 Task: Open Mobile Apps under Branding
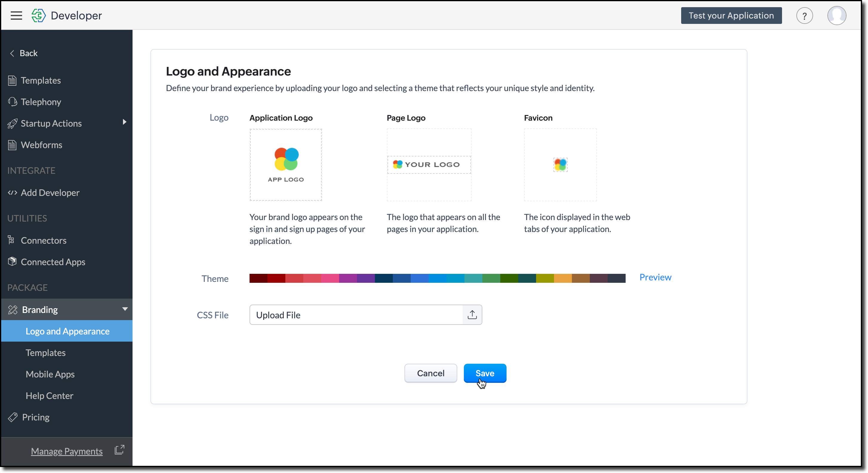click(x=50, y=374)
